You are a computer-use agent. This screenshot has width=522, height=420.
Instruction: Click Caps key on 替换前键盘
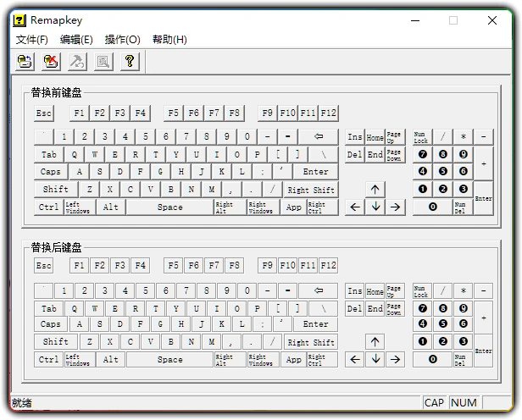[51, 172]
